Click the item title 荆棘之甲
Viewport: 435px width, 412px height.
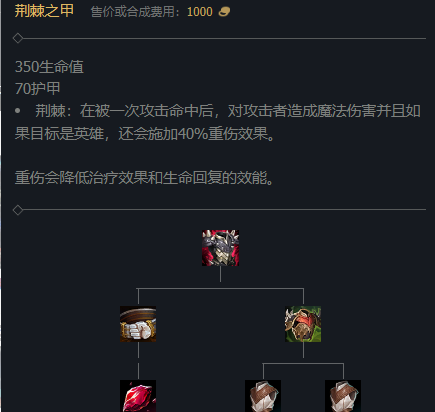44,11
